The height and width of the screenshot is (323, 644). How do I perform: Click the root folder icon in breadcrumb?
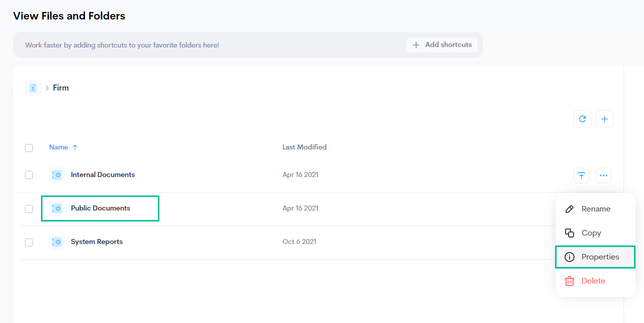click(x=33, y=88)
